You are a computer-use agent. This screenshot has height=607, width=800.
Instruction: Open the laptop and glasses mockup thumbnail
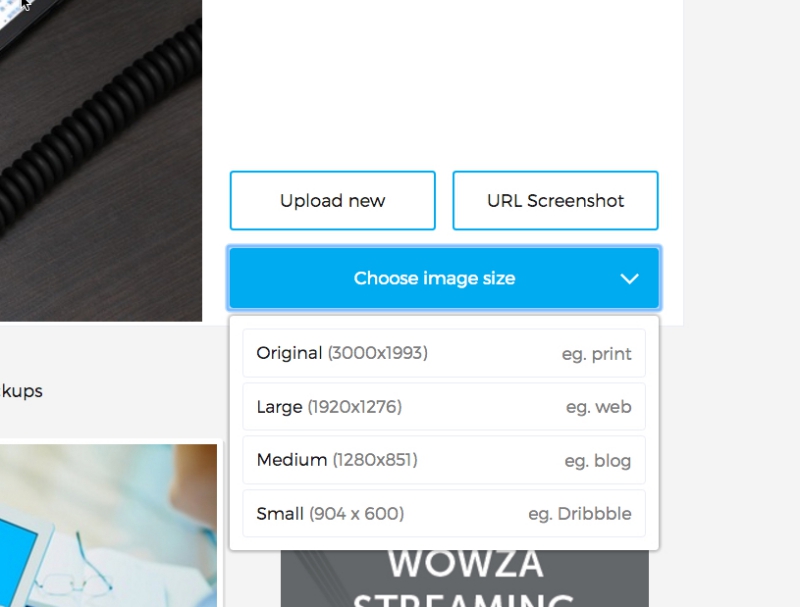108,525
